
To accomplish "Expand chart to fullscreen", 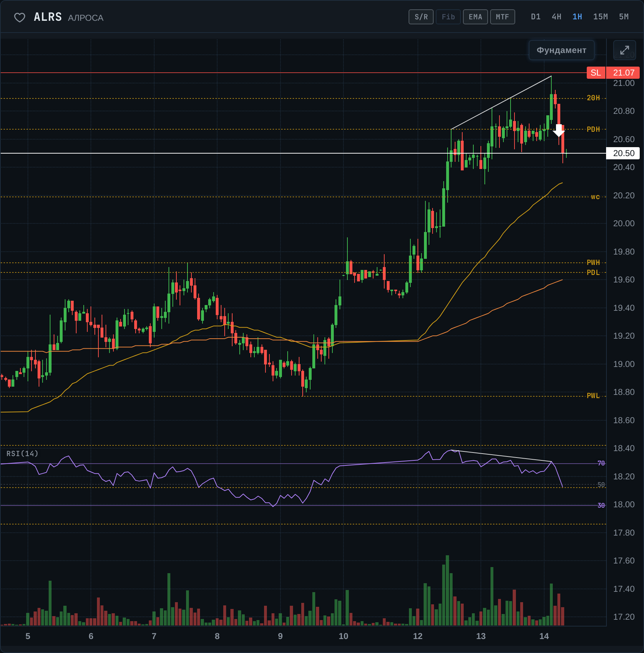I will click(x=624, y=50).
